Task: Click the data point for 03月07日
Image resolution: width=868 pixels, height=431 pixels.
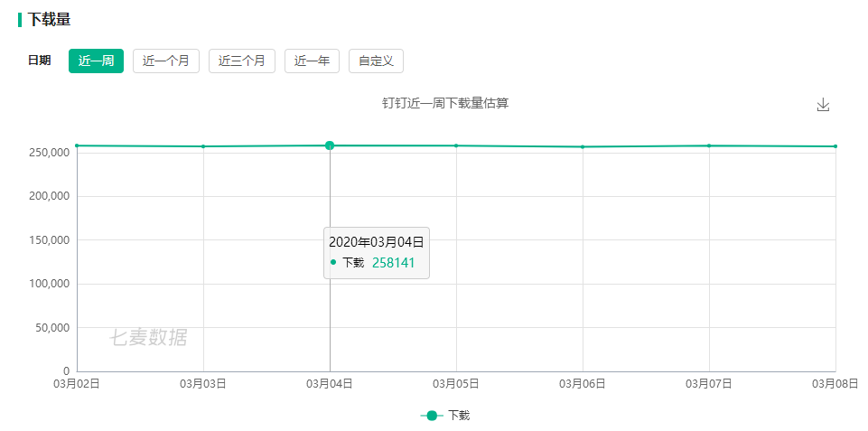Action: click(x=709, y=145)
